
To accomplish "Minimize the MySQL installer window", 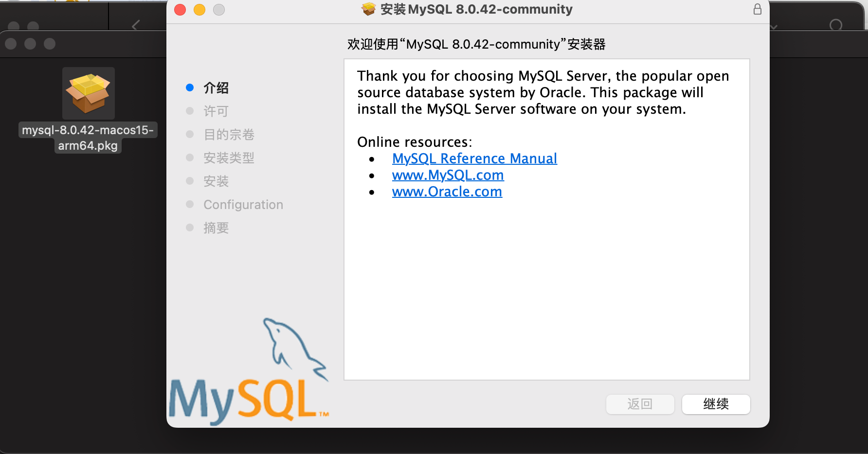I will [x=199, y=10].
